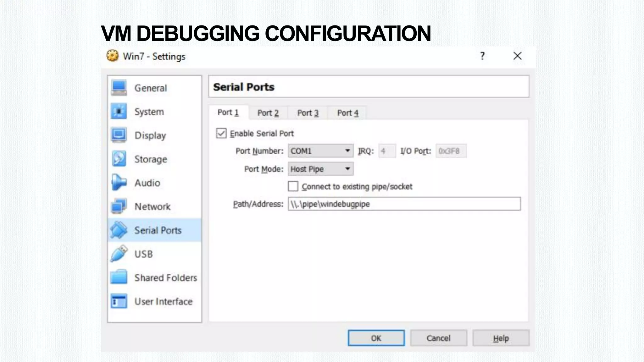Open Display monitor icon in sidebar
Image resolution: width=644 pixels, height=362 pixels.
point(119,135)
